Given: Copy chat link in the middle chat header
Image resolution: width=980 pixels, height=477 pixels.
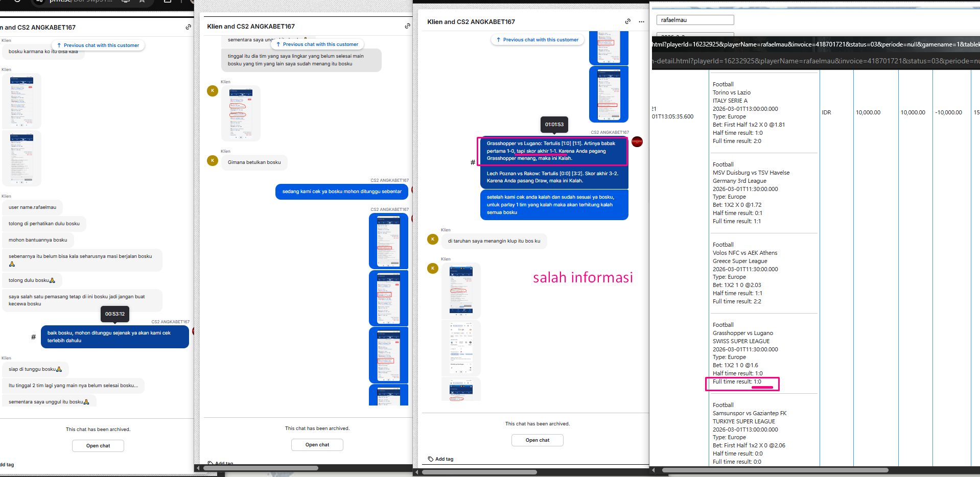Looking at the screenshot, I should coord(407,26).
